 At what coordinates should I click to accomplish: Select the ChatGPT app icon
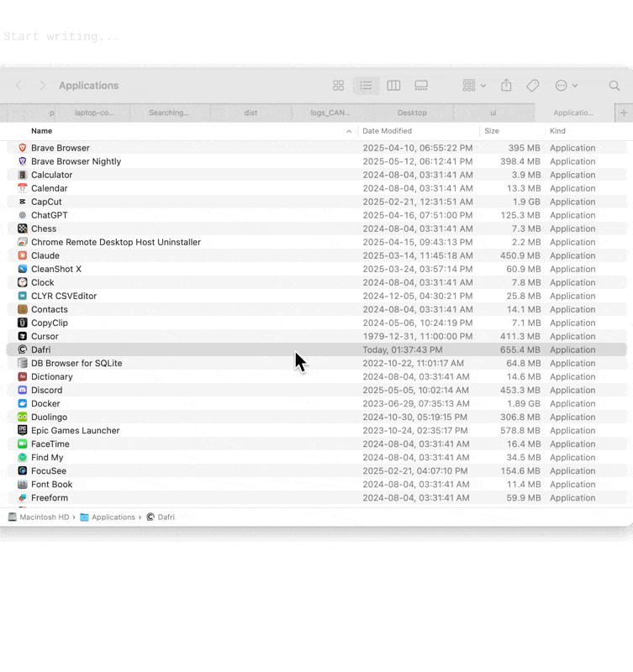(x=23, y=215)
